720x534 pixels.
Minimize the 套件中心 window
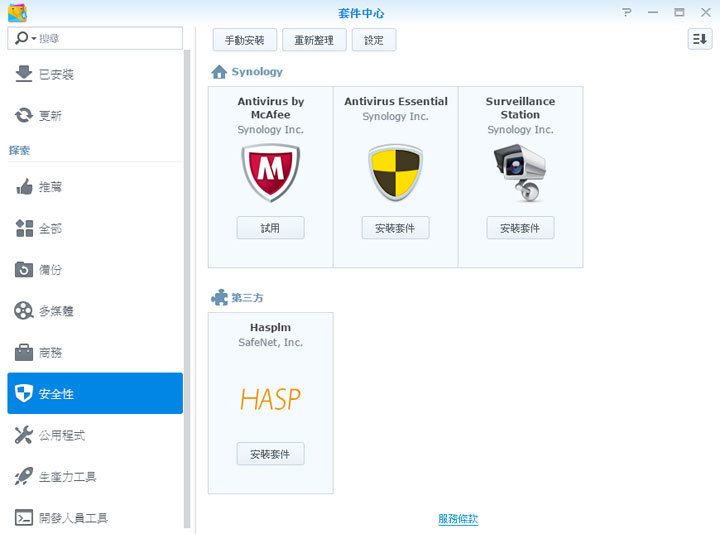point(653,12)
